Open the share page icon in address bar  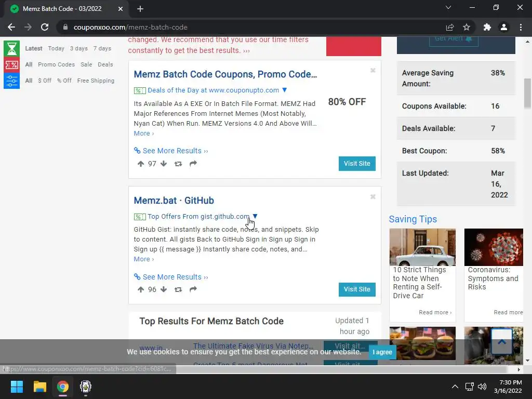point(450,27)
